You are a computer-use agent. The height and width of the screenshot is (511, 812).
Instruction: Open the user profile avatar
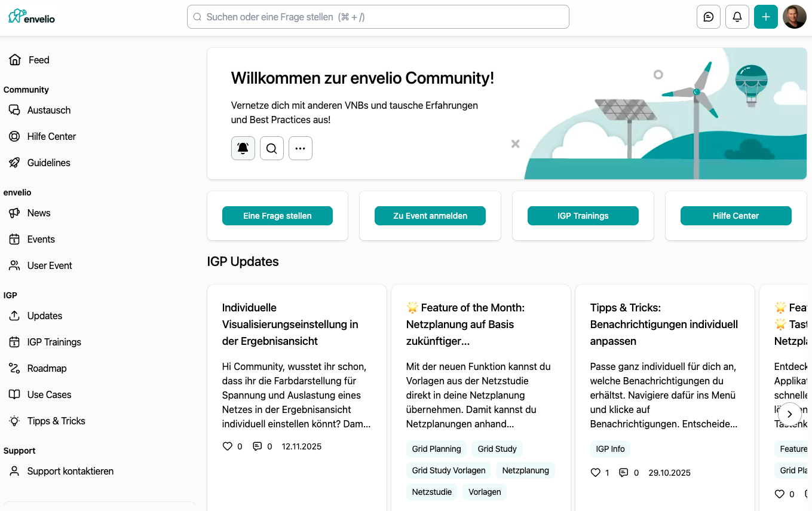coord(794,17)
